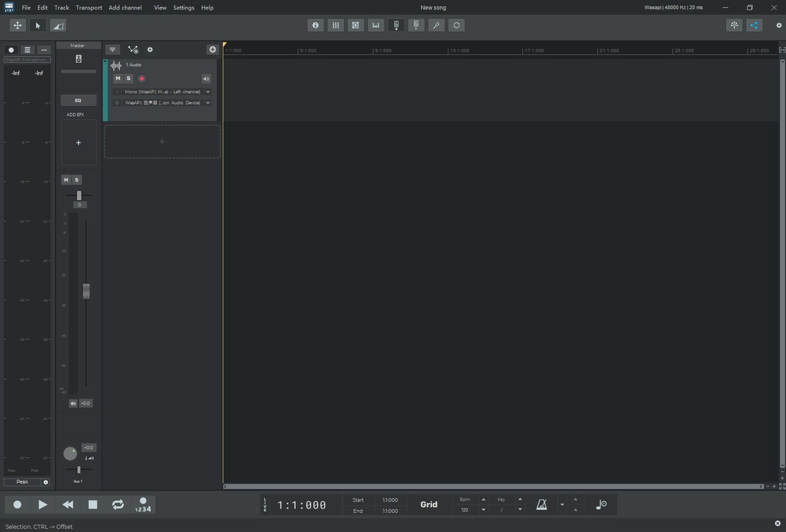Start playback with Play button
786x532 pixels.
42,505
